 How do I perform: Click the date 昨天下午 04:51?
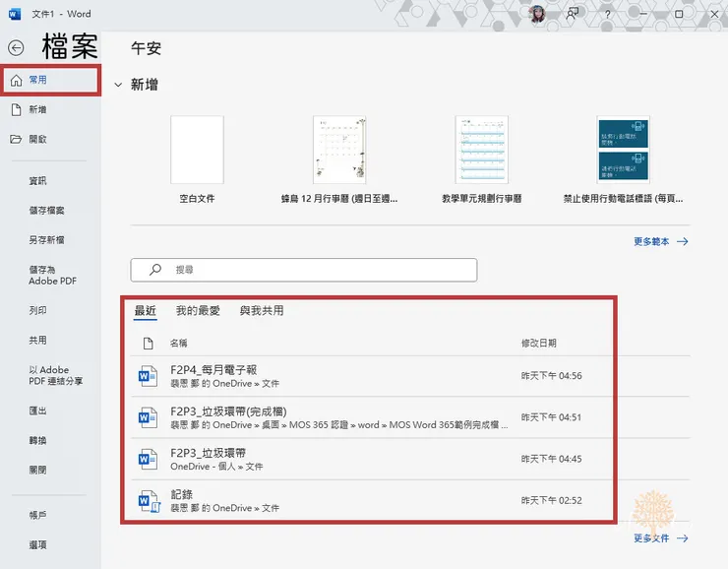(x=551, y=417)
